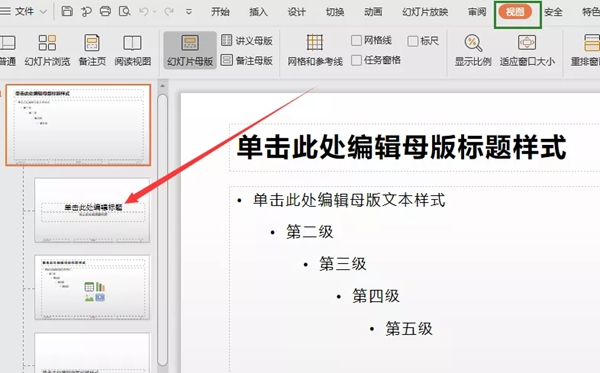This screenshot has width=600, height=373.
Task: Select the fourth partially visible layout thumbnail
Action: pyautogui.click(x=92, y=353)
